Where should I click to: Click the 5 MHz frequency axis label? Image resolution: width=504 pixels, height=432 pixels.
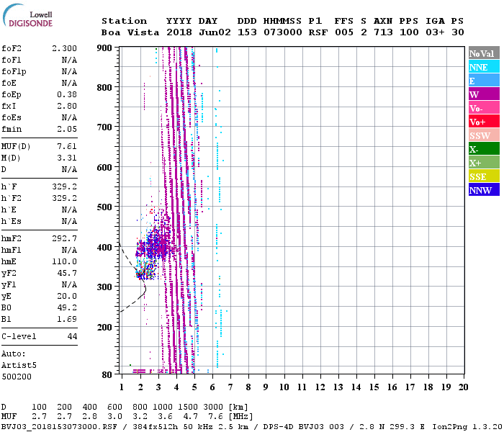coord(194,387)
